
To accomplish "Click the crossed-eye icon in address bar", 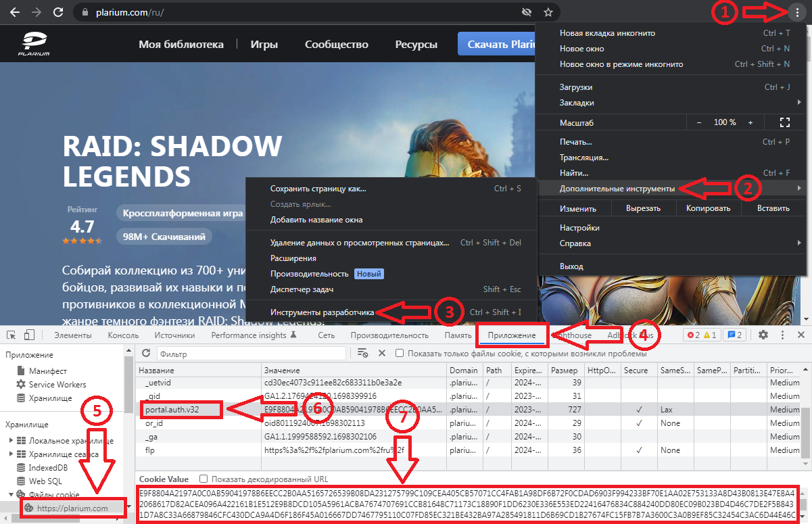I will pyautogui.click(x=527, y=12).
